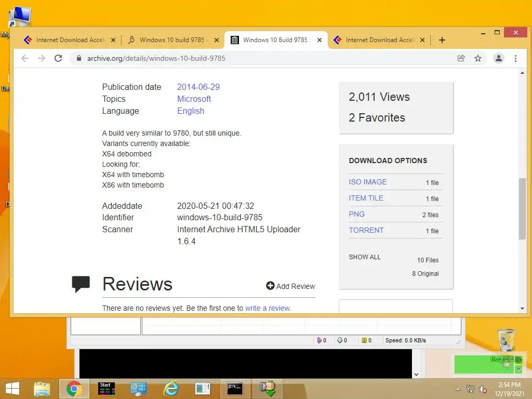This screenshot has width=532, height=399.
Task: Click 8 Original files link
Action: (425, 273)
